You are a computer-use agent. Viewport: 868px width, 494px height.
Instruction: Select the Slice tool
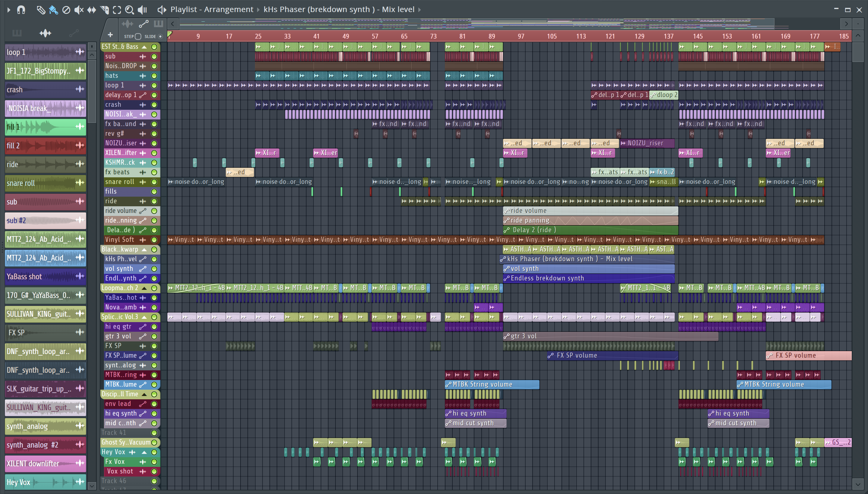(x=104, y=10)
